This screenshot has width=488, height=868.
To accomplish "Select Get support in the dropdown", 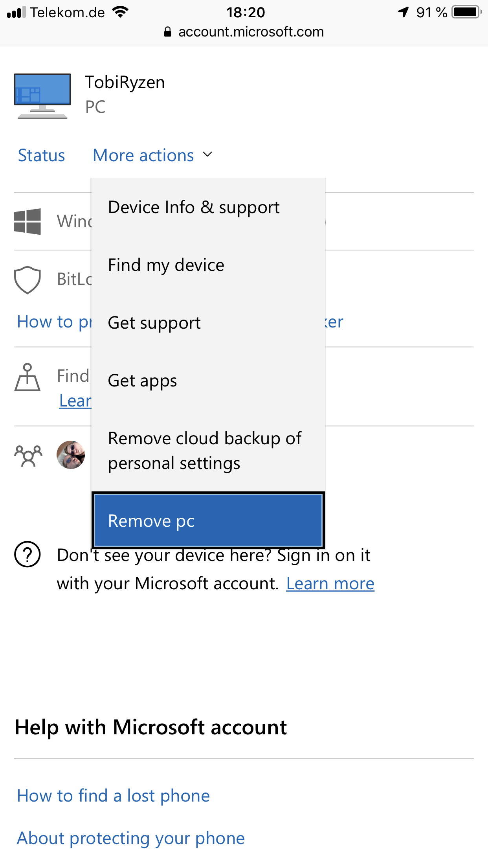I will [154, 323].
